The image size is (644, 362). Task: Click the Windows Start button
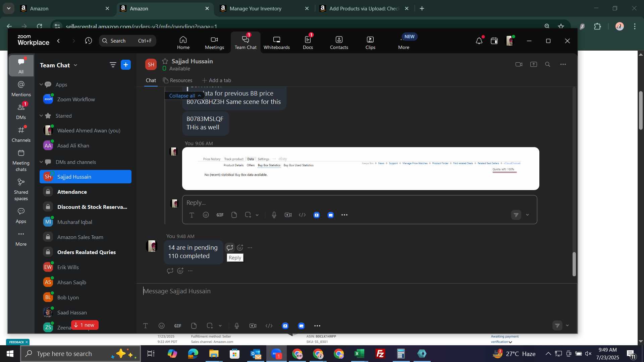click(x=10, y=354)
